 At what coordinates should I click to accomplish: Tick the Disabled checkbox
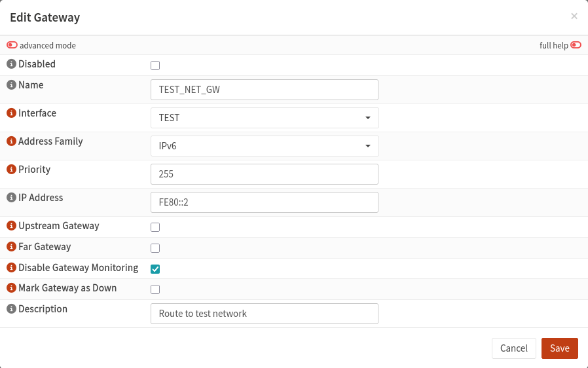[155, 65]
